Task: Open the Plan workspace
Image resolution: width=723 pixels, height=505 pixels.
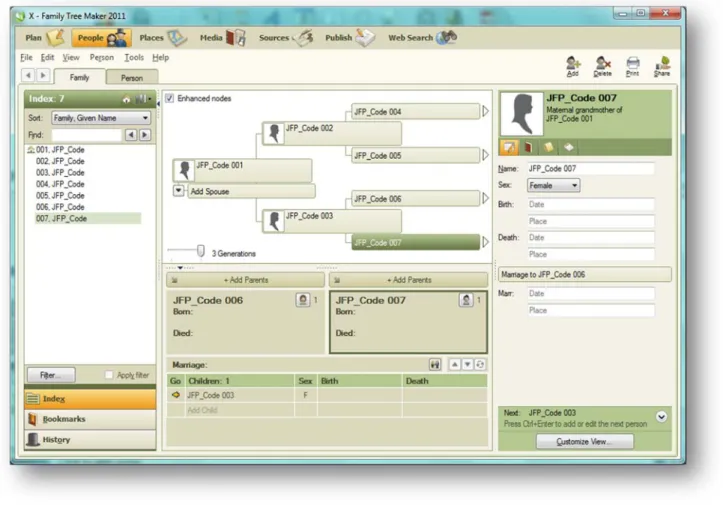Action: (44, 38)
